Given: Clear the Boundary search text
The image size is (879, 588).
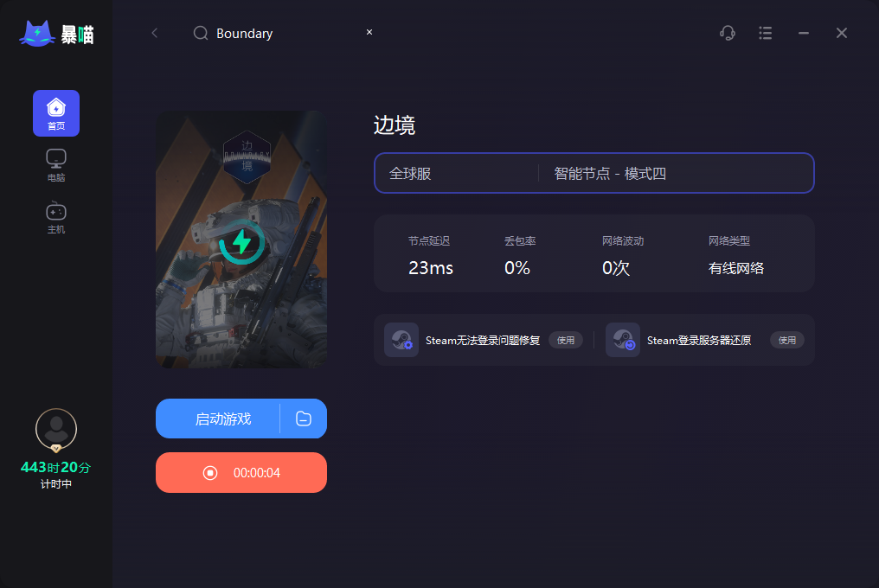Looking at the screenshot, I should (x=369, y=32).
